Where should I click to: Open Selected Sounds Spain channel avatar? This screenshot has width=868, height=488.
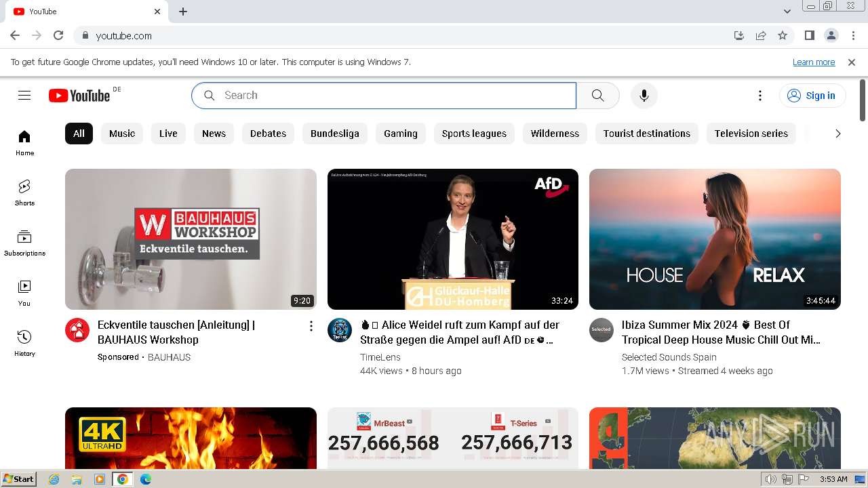pos(601,330)
